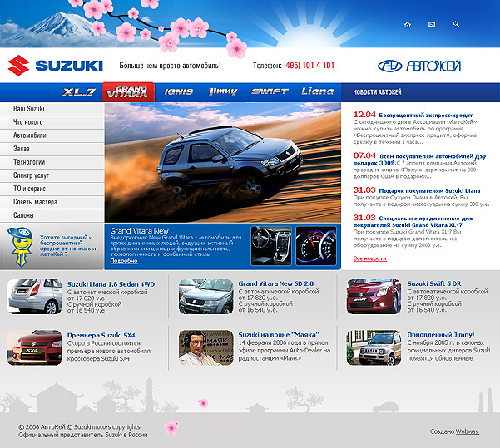Click the Jimny car thumbnail

(374, 347)
